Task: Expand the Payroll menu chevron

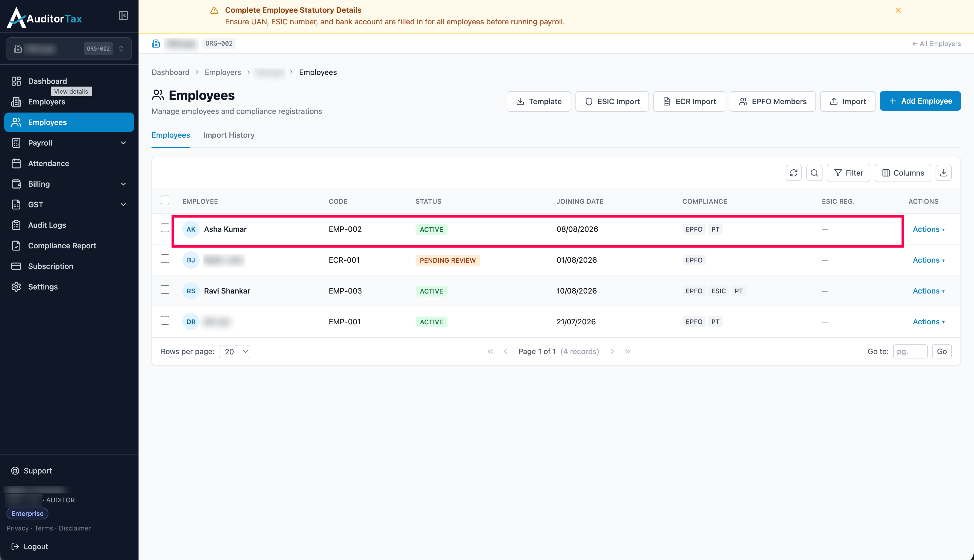Action: pos(123,143)
